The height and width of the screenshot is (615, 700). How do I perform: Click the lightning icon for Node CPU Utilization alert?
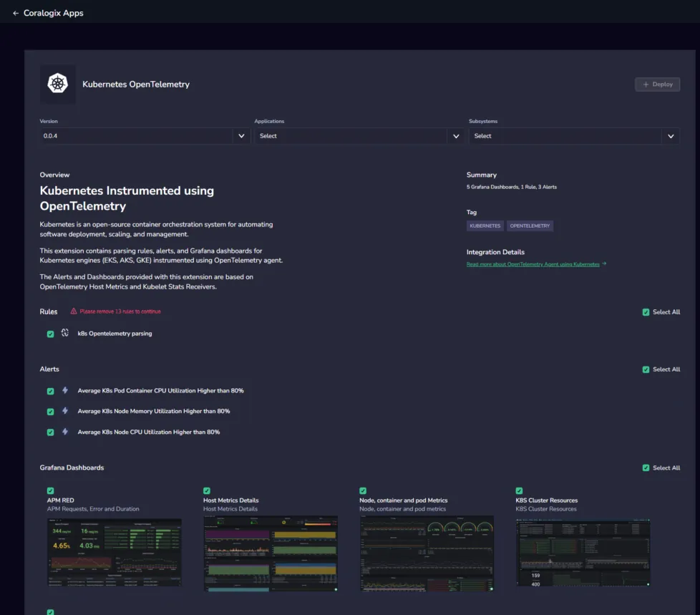pos(65,432)
